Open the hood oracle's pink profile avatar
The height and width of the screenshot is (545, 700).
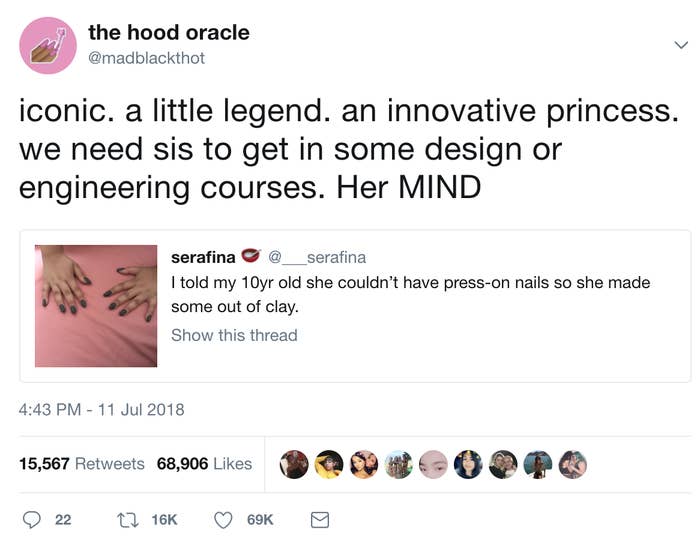coord(48,45)
